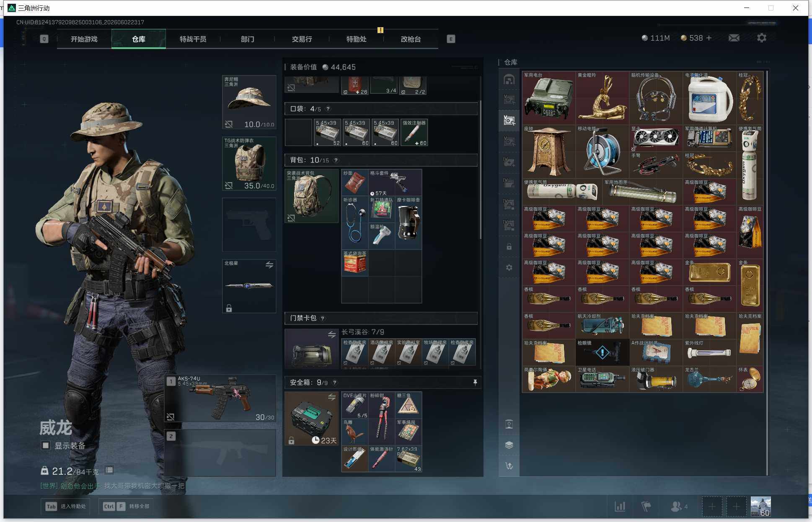Viewport: 812px width, 522px height.
Task: Click the Ctrl F 转移全部 button
Action: tap(126, 507)
